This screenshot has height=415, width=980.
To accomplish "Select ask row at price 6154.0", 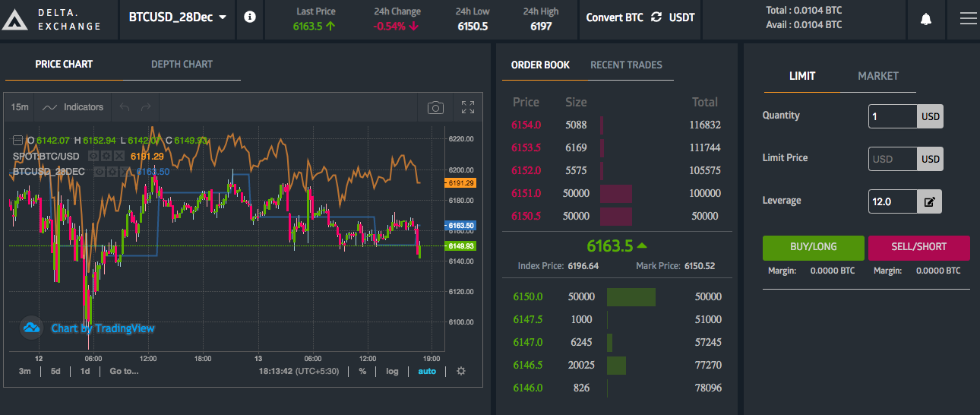I will pos(616,125).
